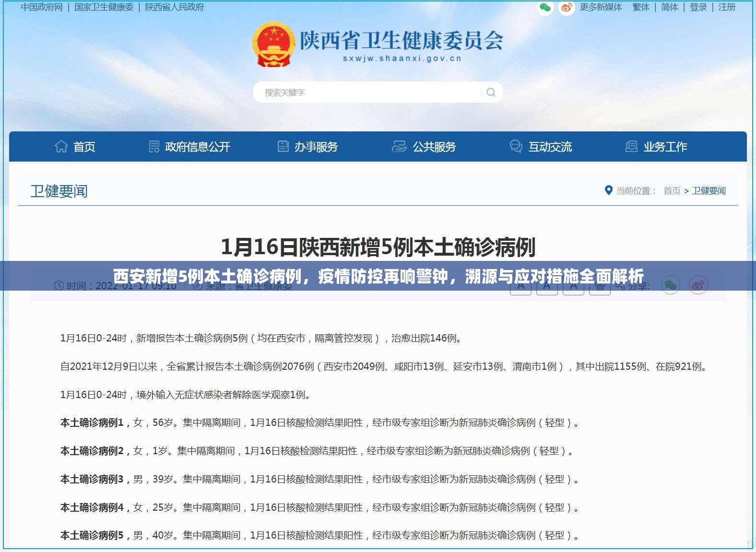The height and width of the screenshot is (552, 756).
Task: Open 更多新媒体 link
Action: (x=601, y=7)
